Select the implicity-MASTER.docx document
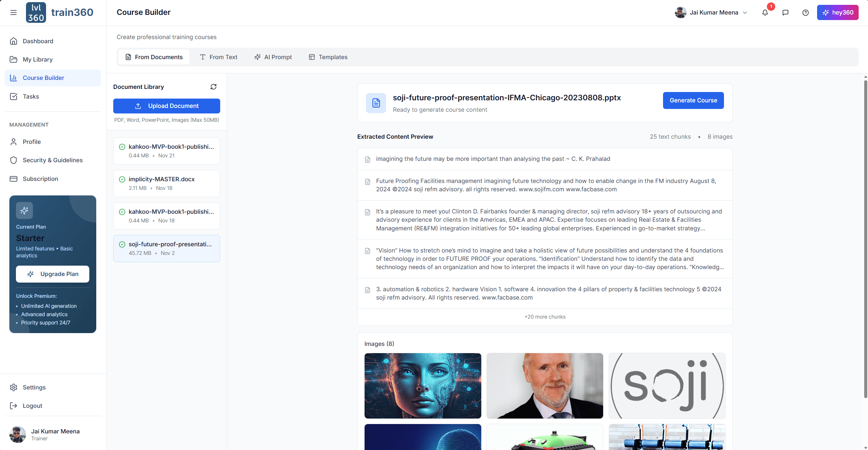Screen dimensions: 868x450 [167, 183]
